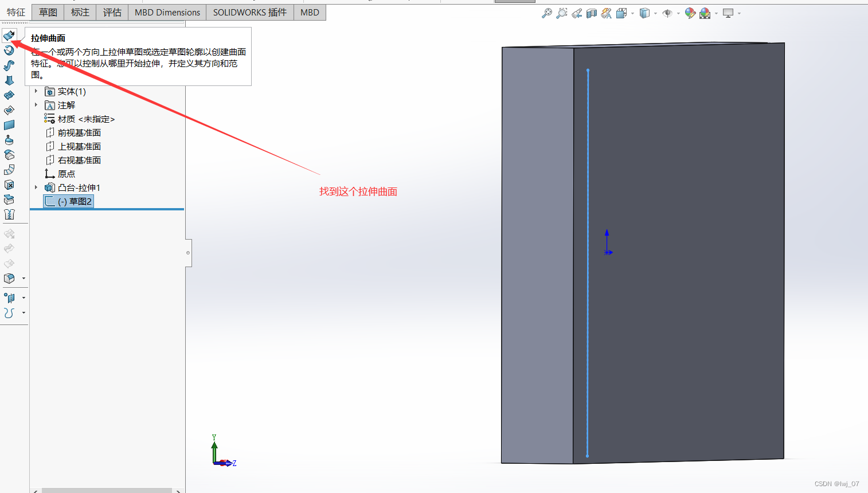Click the feature tree horizontal scrollbar
Screen dimensions: 868x493
point(107,491)
